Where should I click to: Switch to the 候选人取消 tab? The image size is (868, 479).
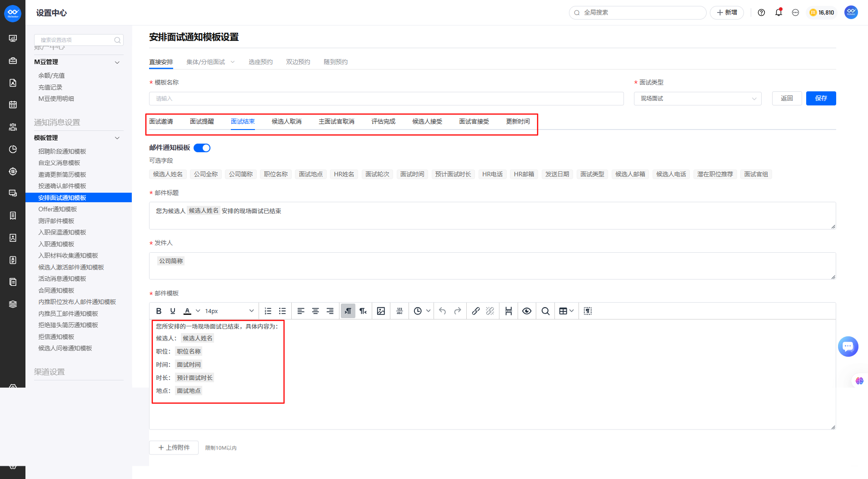click(287, 122)
